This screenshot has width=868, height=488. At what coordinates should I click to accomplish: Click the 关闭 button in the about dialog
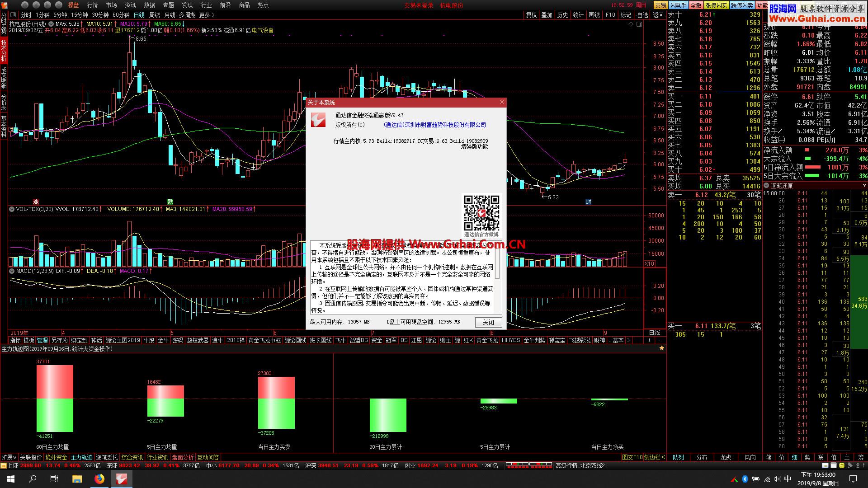[x=488, y=322]
